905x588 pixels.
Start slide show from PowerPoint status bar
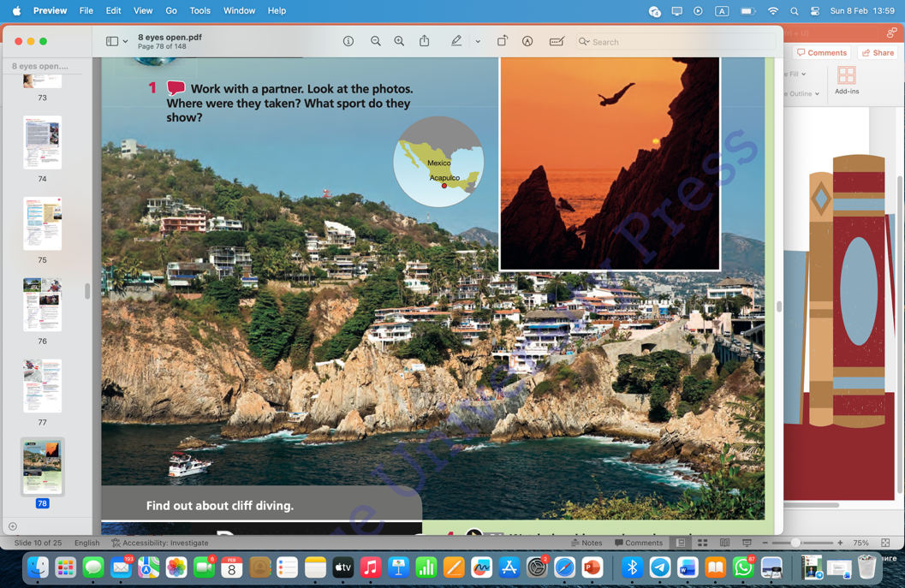pos(747,543)
